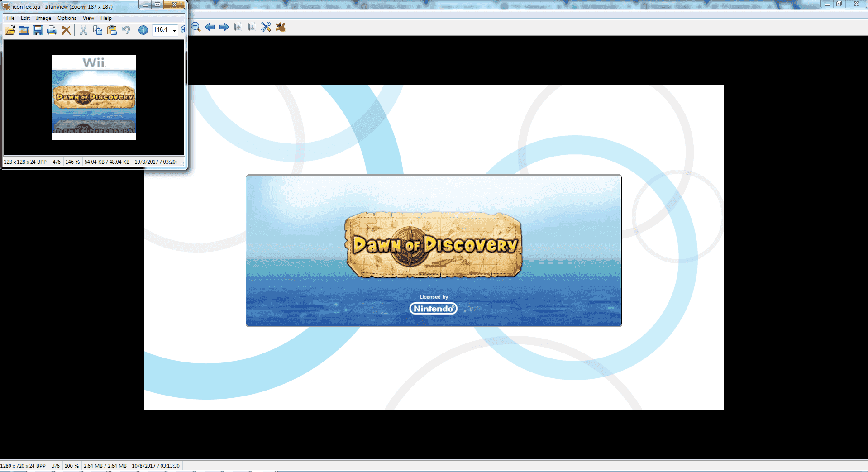The height and width of the screenshot is (472, 868).
Task: Open the Help menu
Action: [106, 18]
